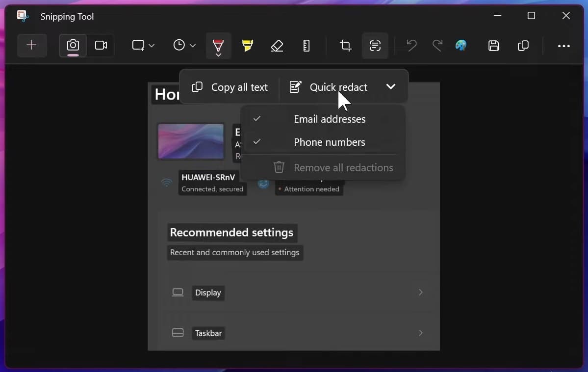Pick the Eraser tool
Image resolution: width=588 pixels, height=372 pixels.
277,45
